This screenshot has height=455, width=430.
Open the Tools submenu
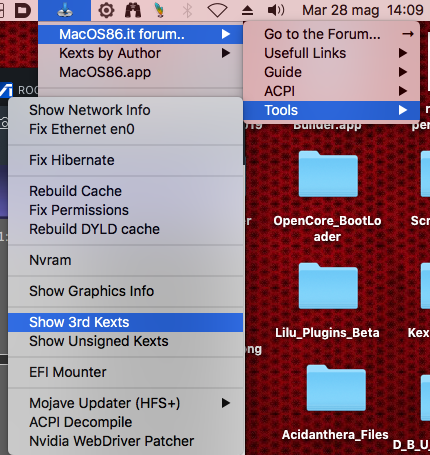tap(331, 110)
